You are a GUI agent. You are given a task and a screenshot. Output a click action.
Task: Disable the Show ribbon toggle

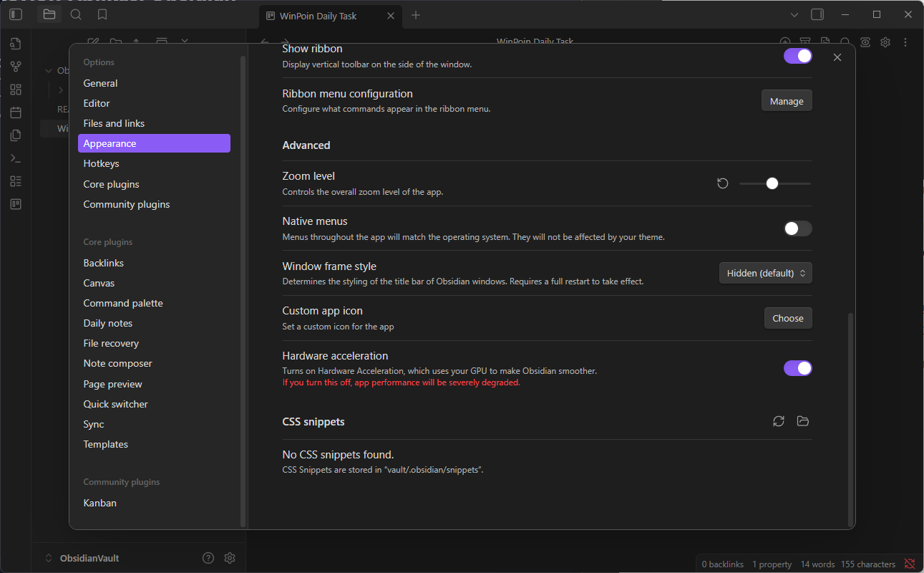[x=797, y=56]
